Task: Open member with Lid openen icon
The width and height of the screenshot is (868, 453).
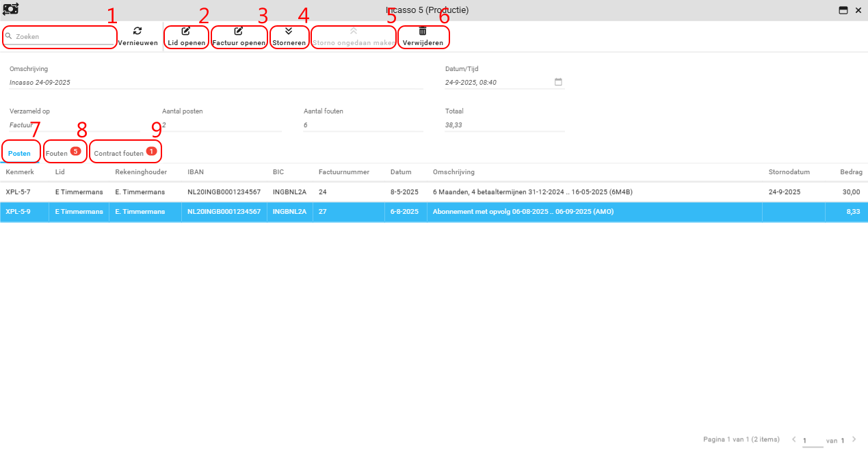Action: tap(186, 31)
